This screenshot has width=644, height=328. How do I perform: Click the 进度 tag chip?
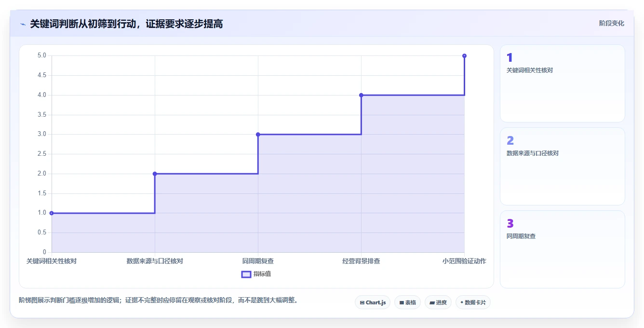coord(438,302)
